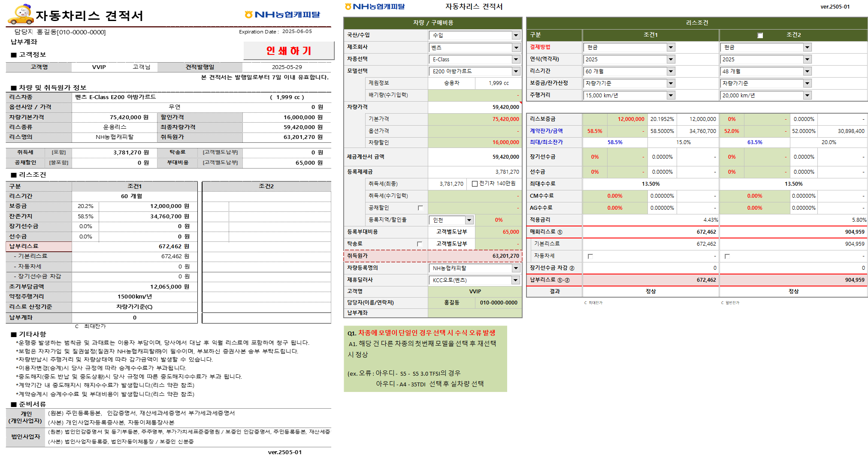The width and height of the screenshot is (868, 455).
Task: Click the 기본가격 cell showing 75,420,000
Action: (475, 119)
